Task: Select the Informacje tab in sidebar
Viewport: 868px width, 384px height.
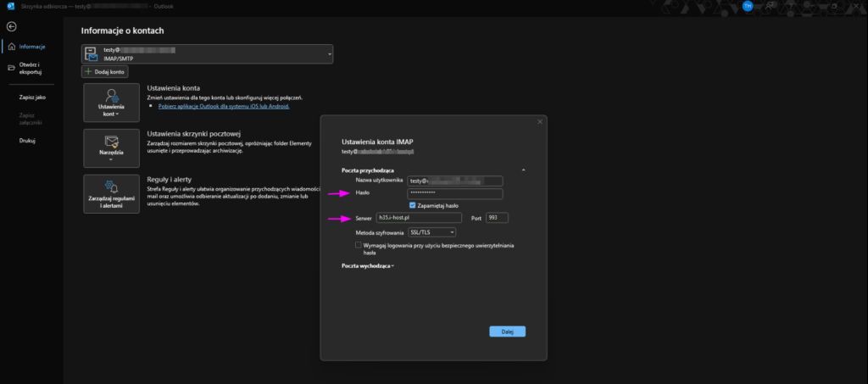Action: pyautogui.click(x=31, y=47)
